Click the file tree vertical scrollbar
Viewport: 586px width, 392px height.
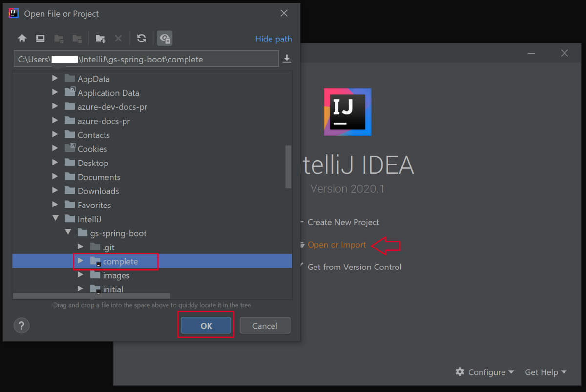tap(288, 166)
